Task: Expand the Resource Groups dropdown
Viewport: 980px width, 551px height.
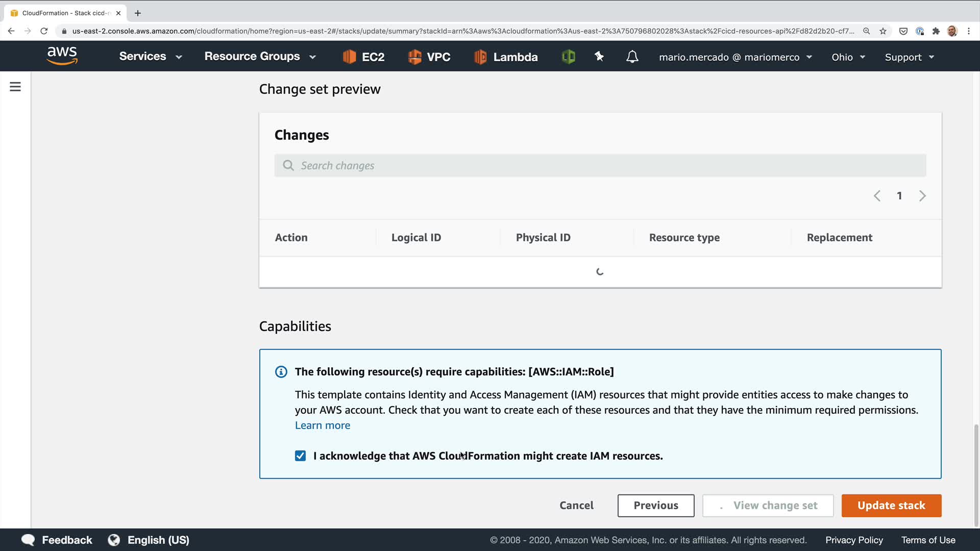Action: tap(260, 57)
